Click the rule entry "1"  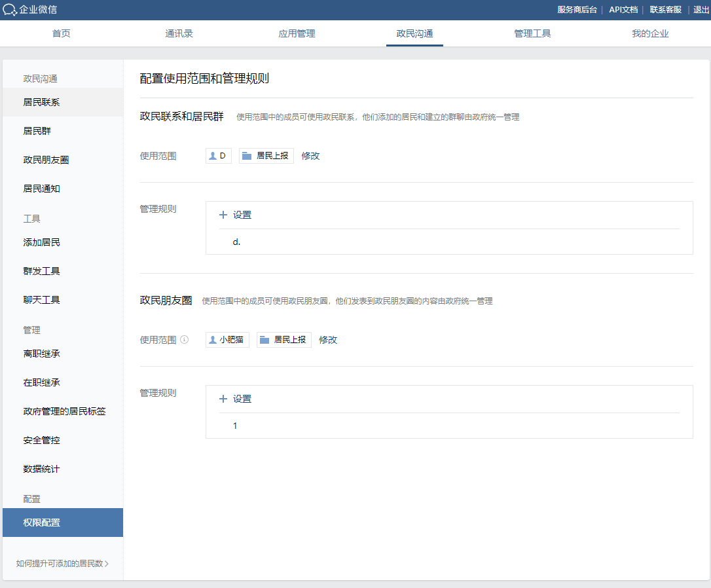pos(235,426)
